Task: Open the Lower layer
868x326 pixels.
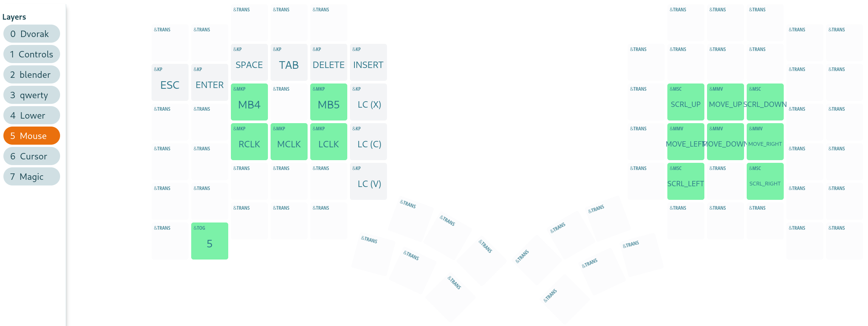Action: point(32,116)
